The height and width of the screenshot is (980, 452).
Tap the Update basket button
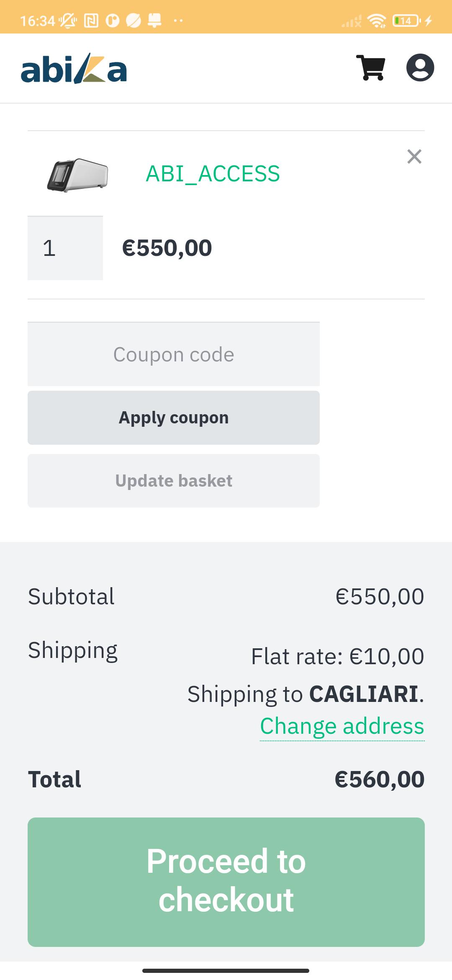pyautogui.click(x=174, y=481)
